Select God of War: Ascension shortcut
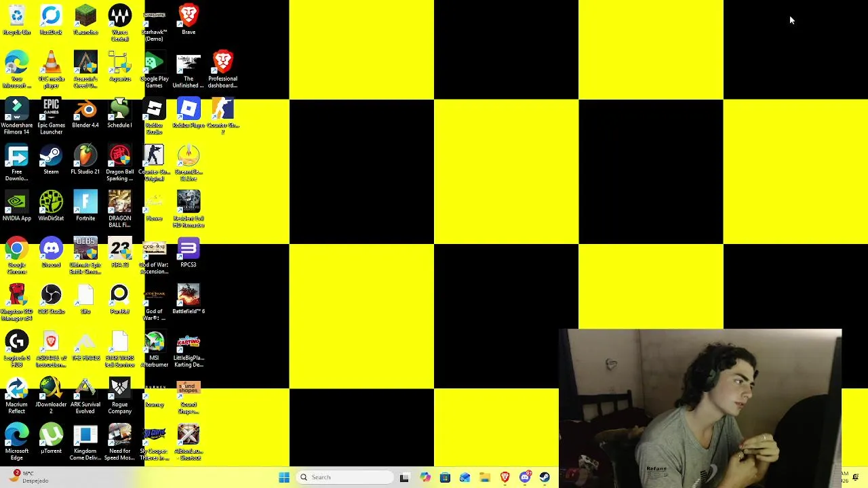Viewport: 868px width, 488px height. (154, 256)
